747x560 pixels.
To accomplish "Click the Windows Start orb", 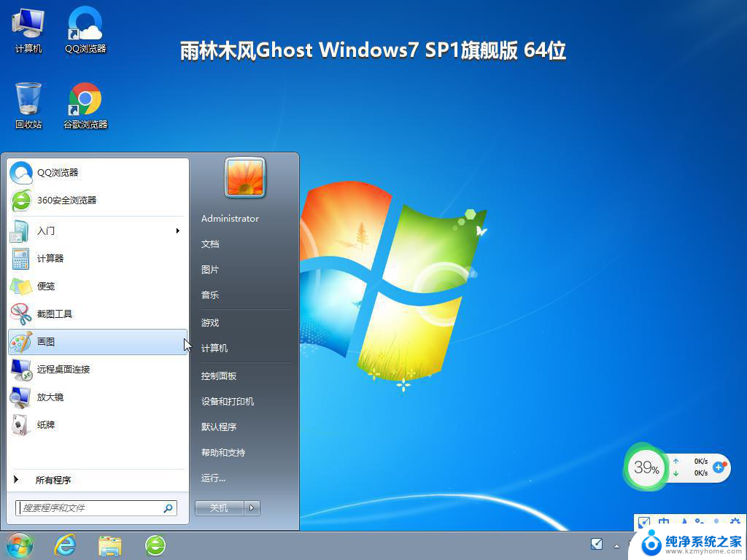I will pos(20,545).
